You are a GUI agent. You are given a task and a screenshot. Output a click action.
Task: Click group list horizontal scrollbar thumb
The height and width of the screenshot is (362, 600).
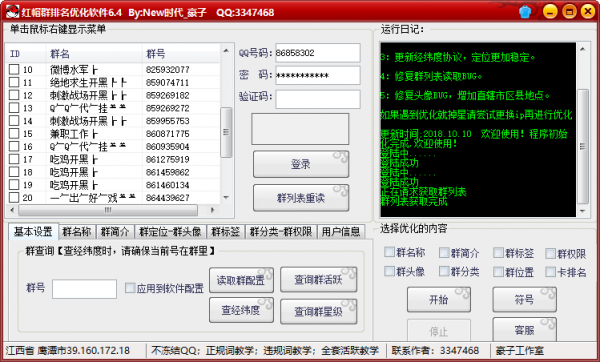[x=108, y=210]
